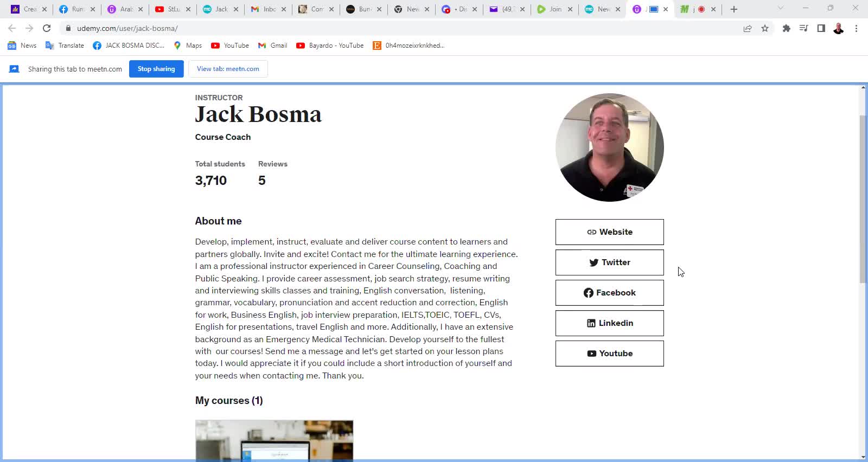Click the News bookmark

[22, 46]
